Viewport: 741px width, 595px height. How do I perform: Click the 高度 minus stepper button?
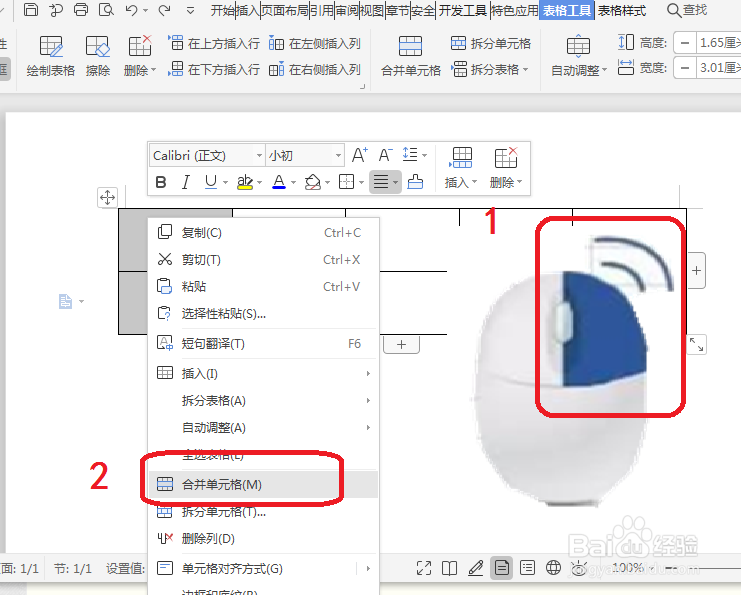685,43
